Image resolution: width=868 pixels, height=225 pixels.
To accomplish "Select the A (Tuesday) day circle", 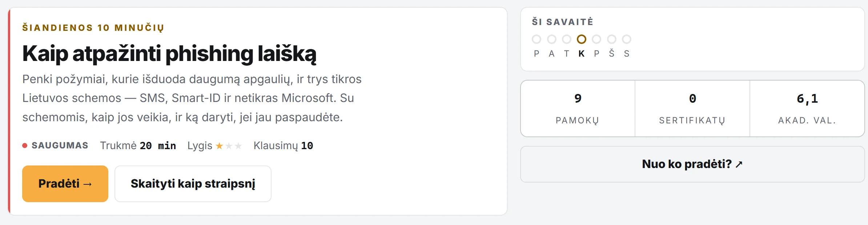I will (552, 39).
